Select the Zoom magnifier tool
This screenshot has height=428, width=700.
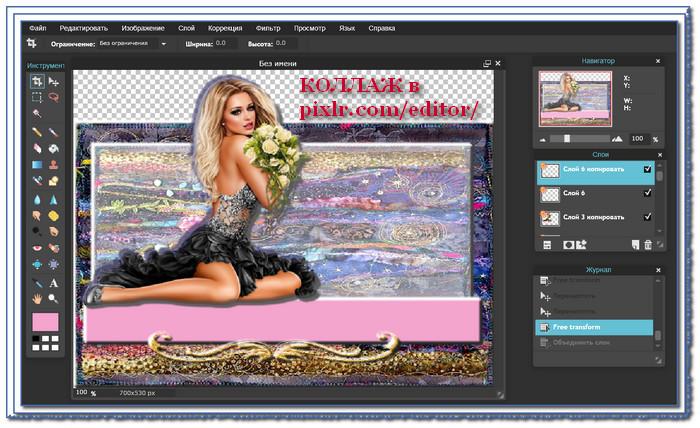[x=54, y=299]
